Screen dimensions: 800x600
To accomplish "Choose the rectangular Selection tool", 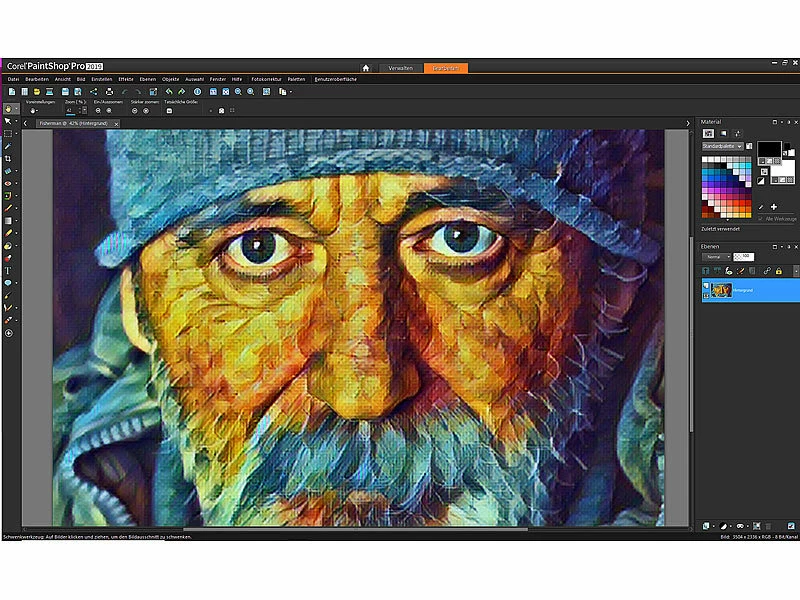I will click(8, 134).
